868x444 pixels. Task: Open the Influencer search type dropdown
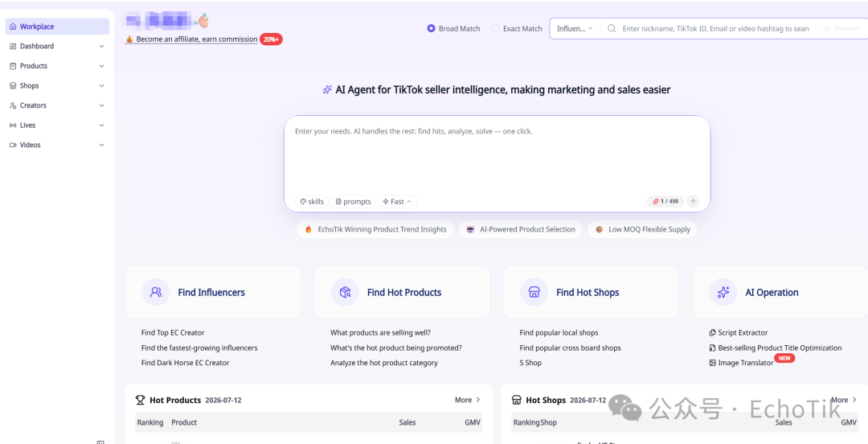(575, 28)
